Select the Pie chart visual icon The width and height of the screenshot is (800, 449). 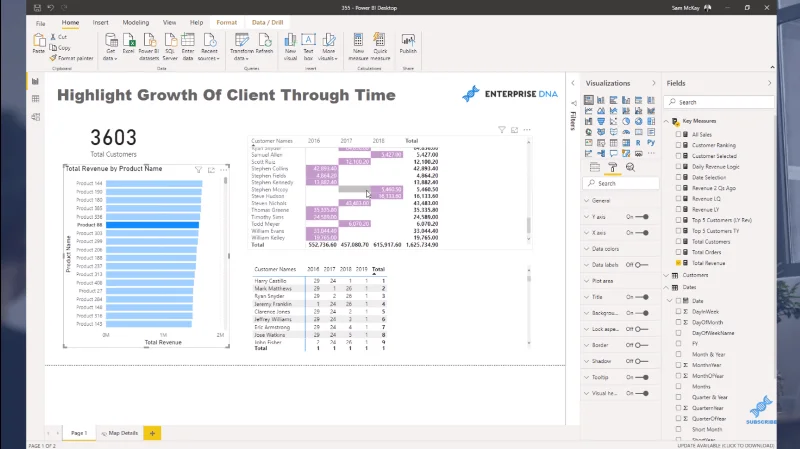pos(626,121)
